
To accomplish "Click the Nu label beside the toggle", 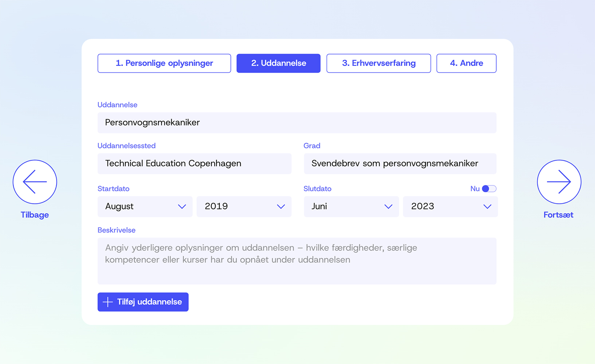I will tap(475, 189).
